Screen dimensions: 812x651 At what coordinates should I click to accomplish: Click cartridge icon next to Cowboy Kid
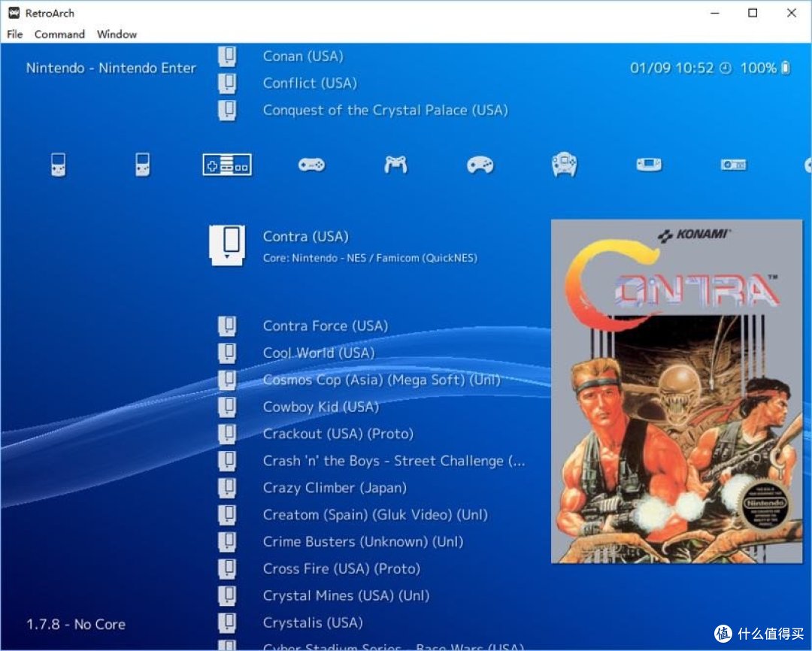(x=227, y=407)
